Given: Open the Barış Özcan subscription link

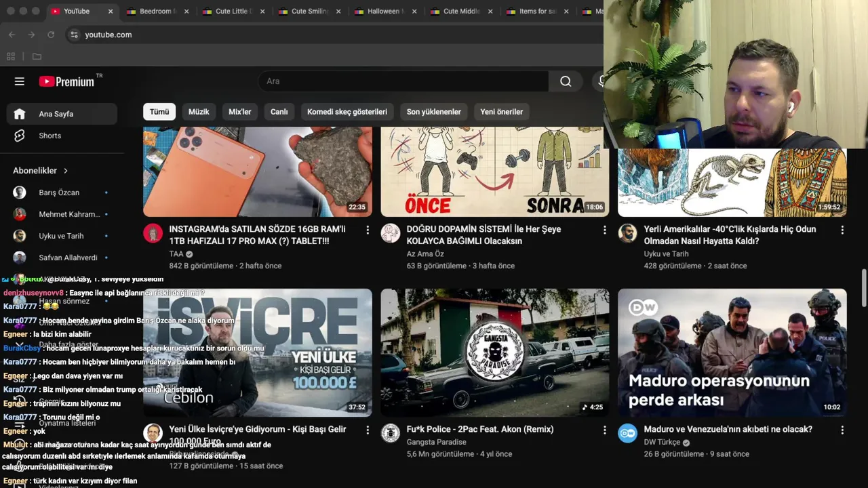Looking at the screenshot, I should tap(62, 192).
